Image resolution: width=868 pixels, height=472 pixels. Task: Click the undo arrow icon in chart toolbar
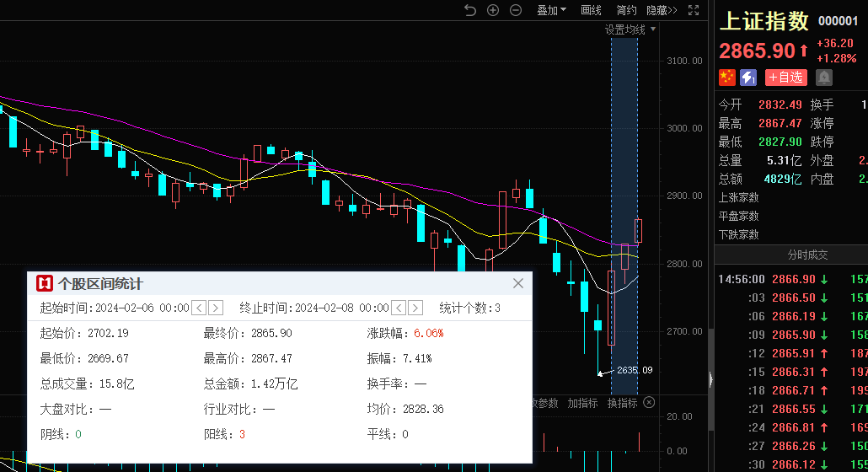click(470, 10)
